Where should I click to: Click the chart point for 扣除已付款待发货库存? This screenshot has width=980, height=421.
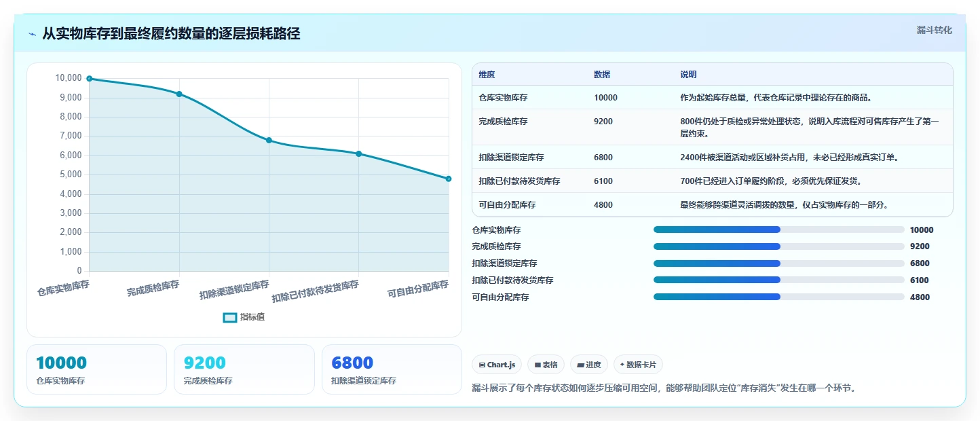click(359, 153)
